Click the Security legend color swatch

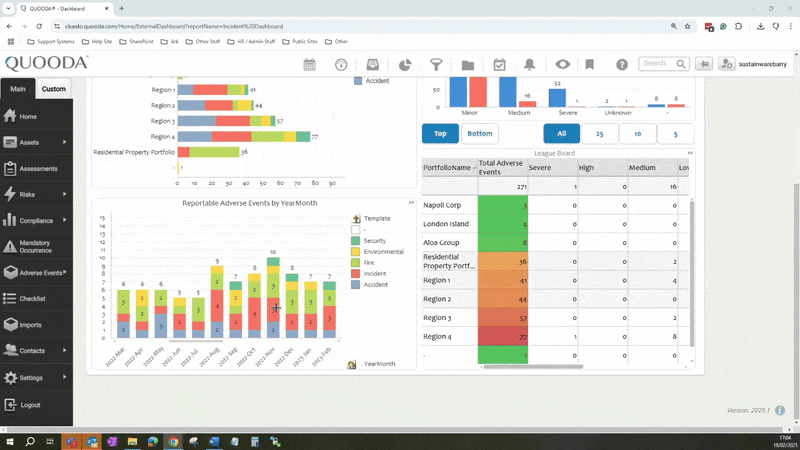point(356,241)
